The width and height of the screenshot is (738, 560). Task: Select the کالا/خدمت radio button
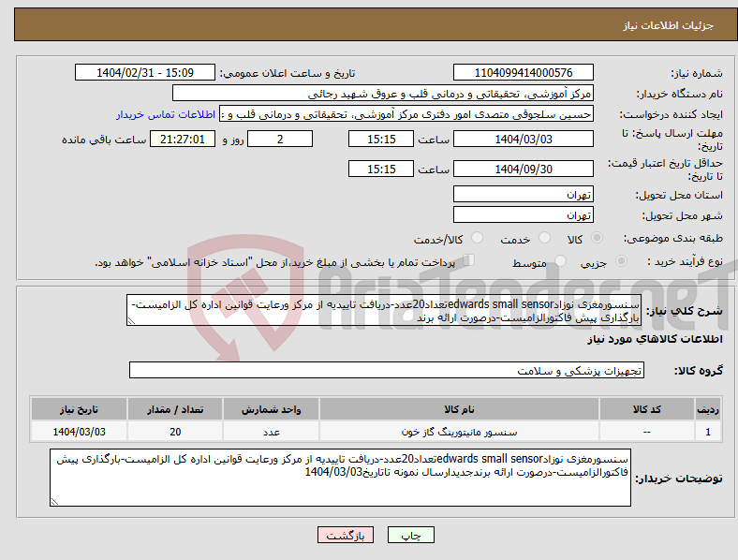[478, 238]
